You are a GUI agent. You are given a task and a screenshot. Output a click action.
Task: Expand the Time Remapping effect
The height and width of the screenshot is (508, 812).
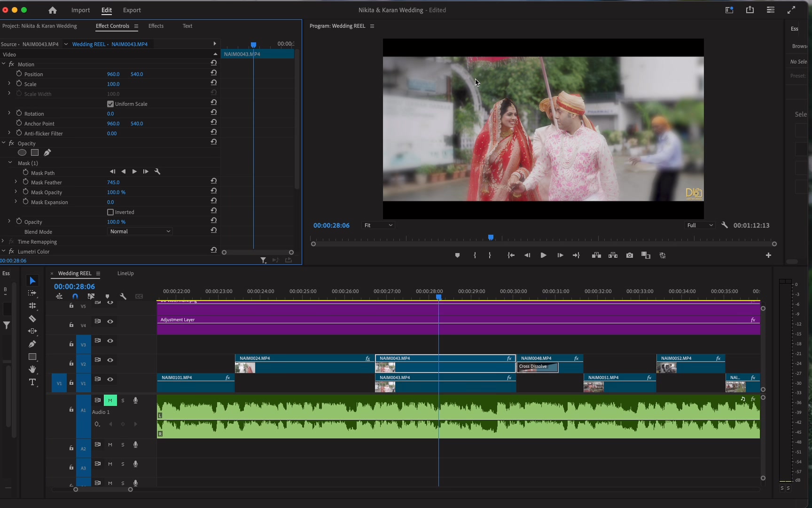click(3, 241)
